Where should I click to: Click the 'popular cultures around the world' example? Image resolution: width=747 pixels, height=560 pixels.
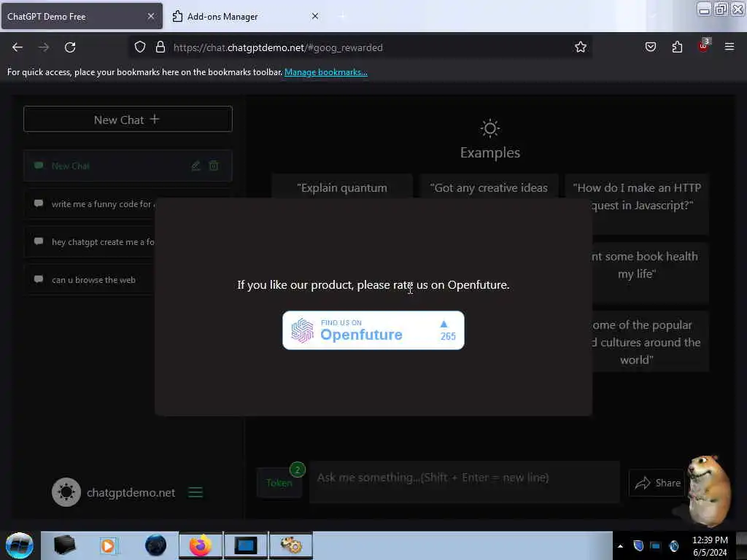coord(650,342)
